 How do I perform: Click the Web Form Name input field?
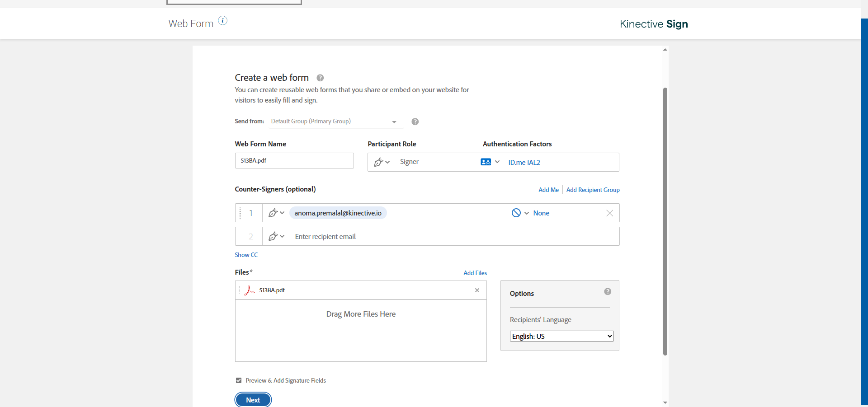coord(294,161)
